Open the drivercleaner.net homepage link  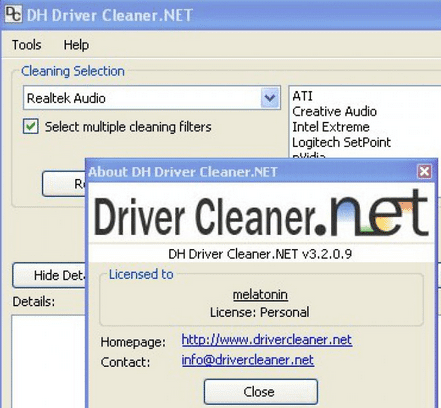(x=267, y=340)
